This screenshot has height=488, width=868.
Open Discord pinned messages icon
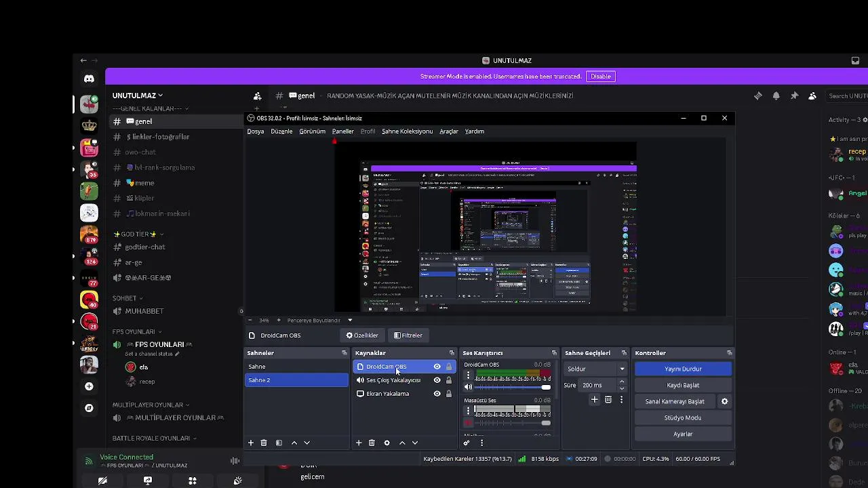click(794, 96)
